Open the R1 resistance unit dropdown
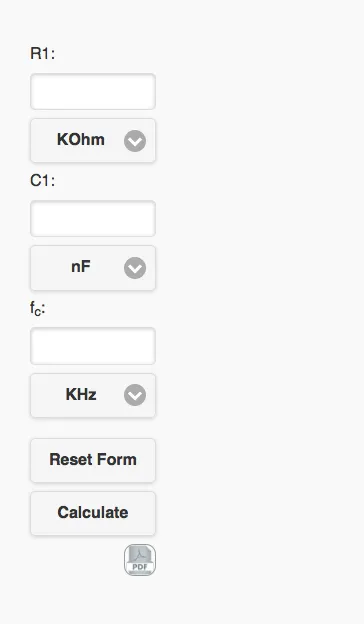This screenshot has height=624, width=364. (93, 140)
